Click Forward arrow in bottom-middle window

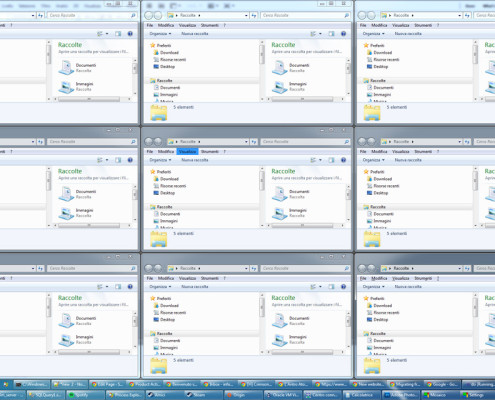click(158, 268)
